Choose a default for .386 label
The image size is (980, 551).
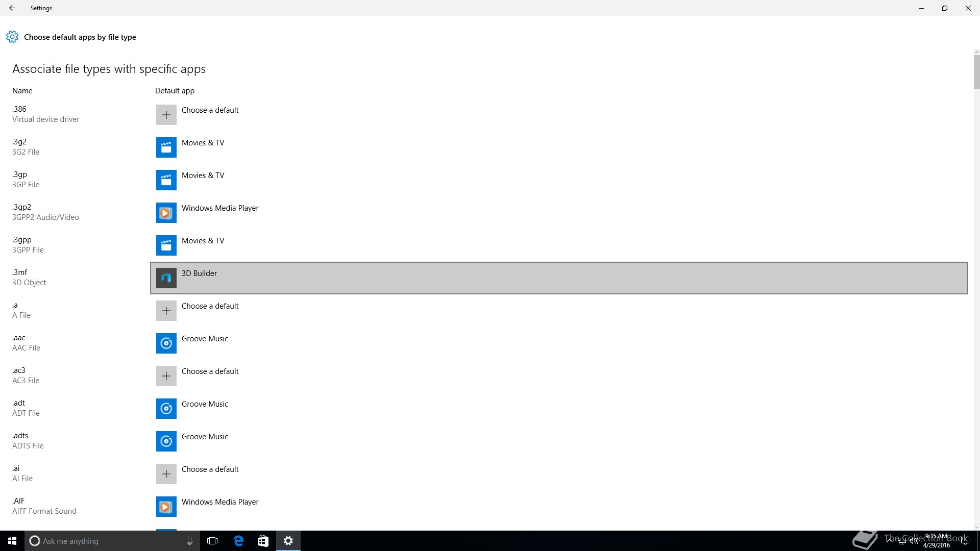coord(210,110)
